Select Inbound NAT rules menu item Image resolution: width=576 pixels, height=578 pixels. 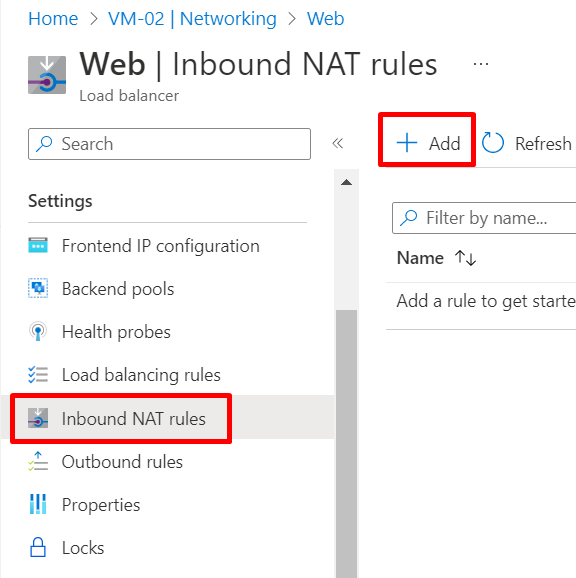pos(121,418)
